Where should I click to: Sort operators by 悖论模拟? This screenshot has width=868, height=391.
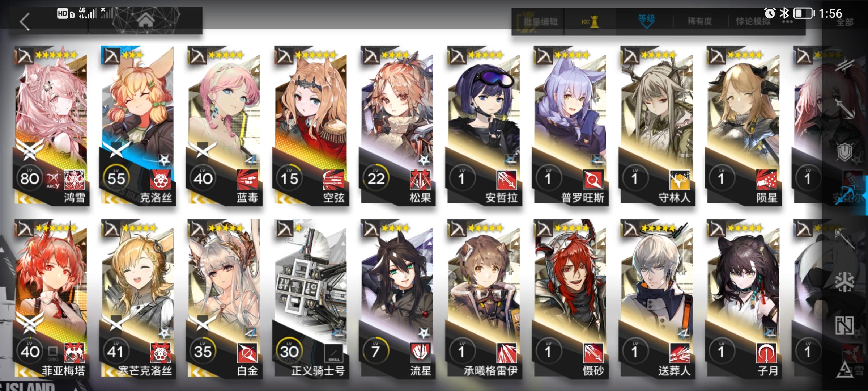tap(753, 21)
